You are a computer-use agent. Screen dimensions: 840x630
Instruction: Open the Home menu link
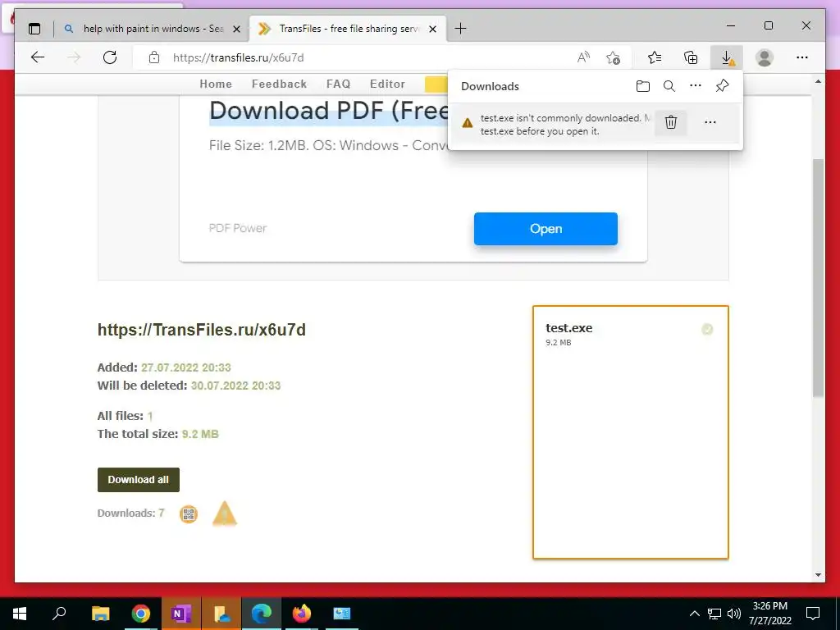pyautogui.click(x=216, y=84)
